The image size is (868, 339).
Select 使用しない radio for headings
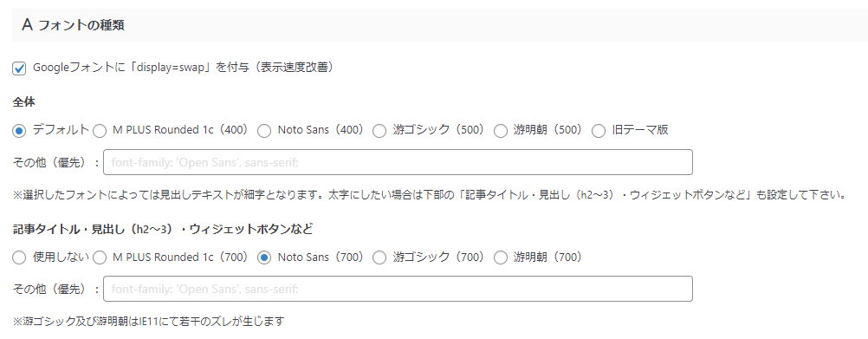click(19, 258)
